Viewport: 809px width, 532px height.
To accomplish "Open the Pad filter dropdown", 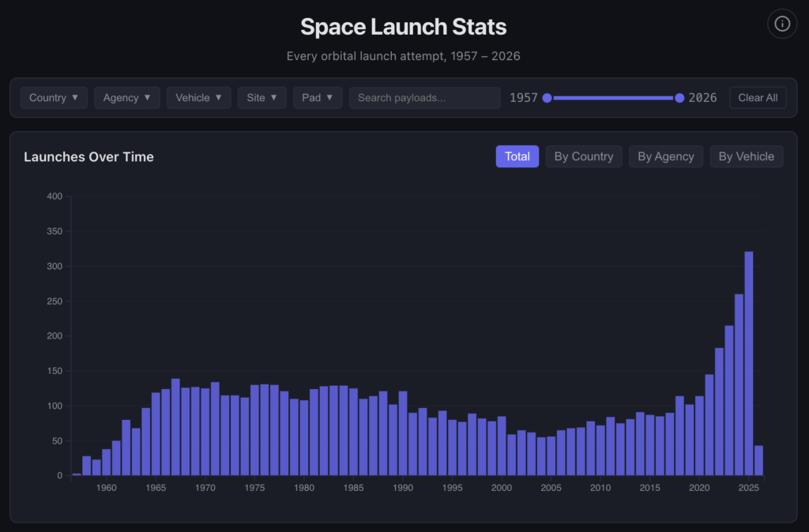I will [x=317, y=98].
